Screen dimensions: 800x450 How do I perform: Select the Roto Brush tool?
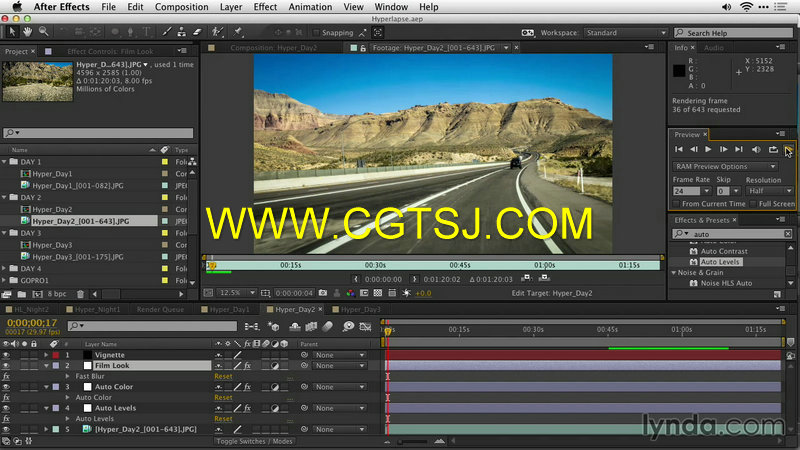coord(217,32)
